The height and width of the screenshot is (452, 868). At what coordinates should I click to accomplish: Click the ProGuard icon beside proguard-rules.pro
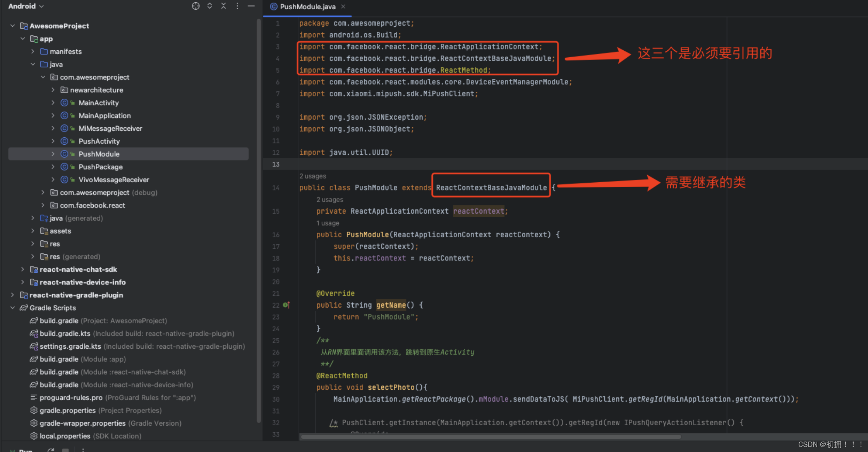tap(34, 397)
